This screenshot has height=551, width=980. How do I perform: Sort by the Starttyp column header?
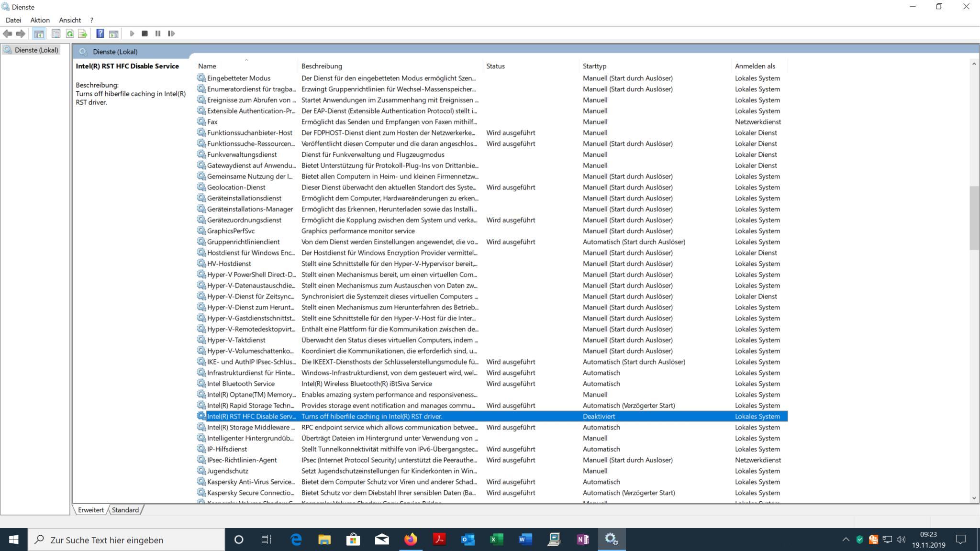656,66
